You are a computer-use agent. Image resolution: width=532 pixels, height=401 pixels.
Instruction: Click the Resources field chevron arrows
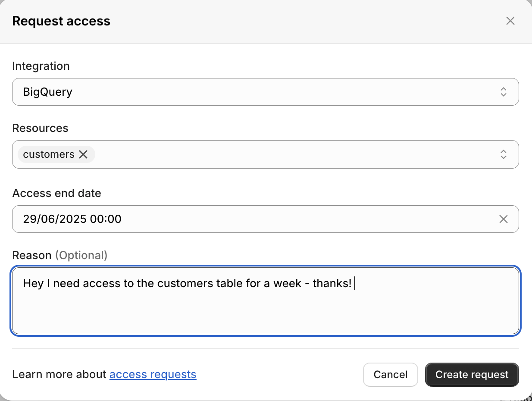(x=503, y=154)
